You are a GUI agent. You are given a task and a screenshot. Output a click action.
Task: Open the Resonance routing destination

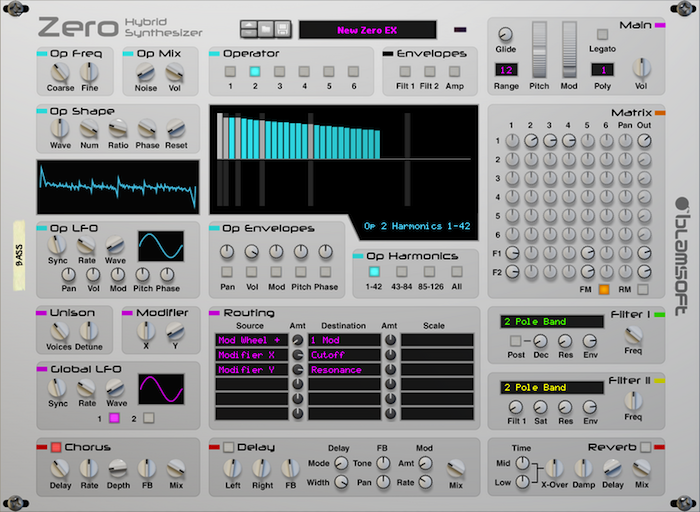pyautogui.click(x=344, y=370)
